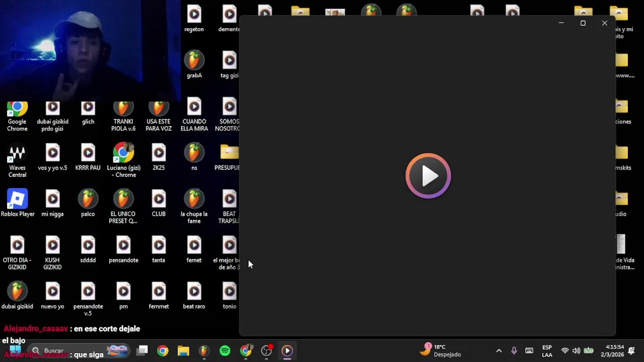Screen dimensions: 644x362
Task: Open the Wi-Fi network tray icon
Action: click(x=565, y=350)
